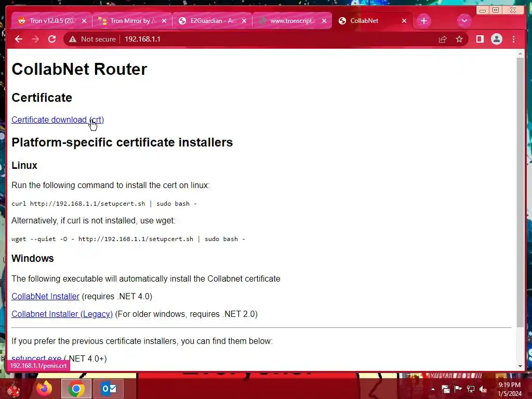Screen dimensions: 532x399
Task: Close the E2Guardian tab
Action: click(x=244, y=21)
